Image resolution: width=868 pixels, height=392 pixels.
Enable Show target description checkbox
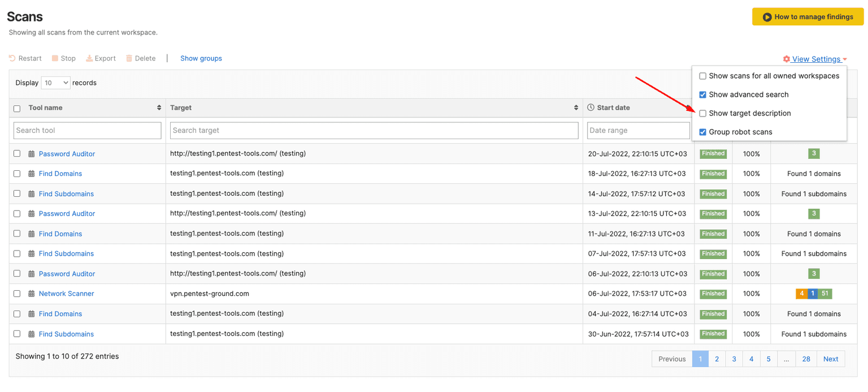tap(703, 114)
